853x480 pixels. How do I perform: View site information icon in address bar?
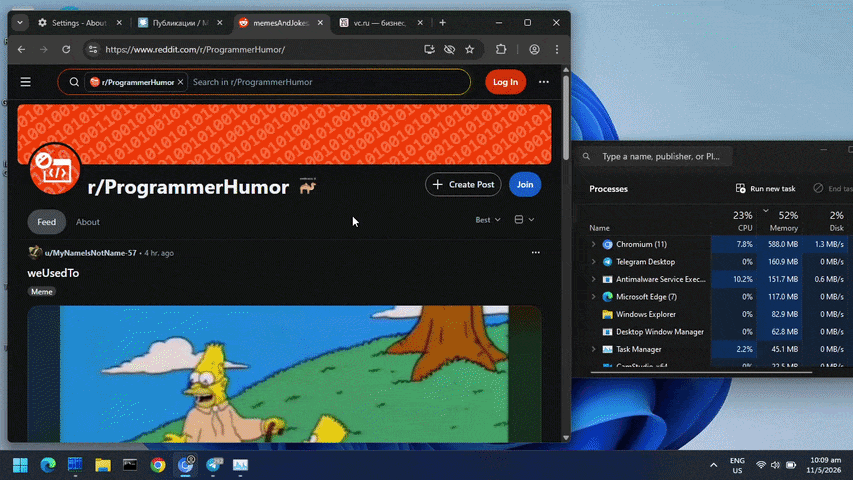coord(93,50)
